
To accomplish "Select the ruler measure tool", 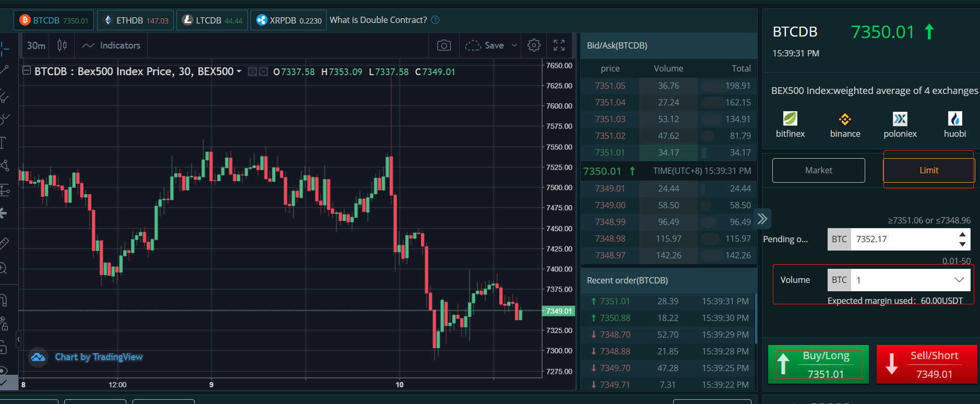I will point(4,243).
